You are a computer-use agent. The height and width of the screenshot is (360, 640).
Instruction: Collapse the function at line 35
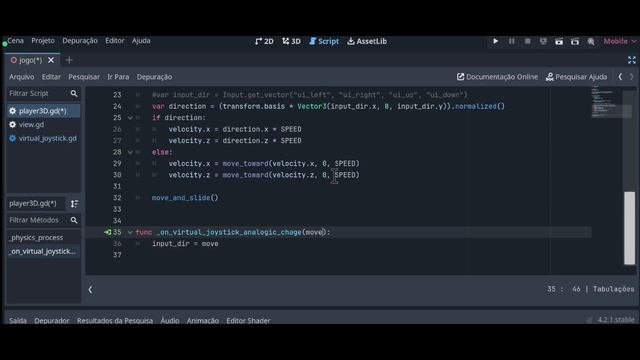130,232
